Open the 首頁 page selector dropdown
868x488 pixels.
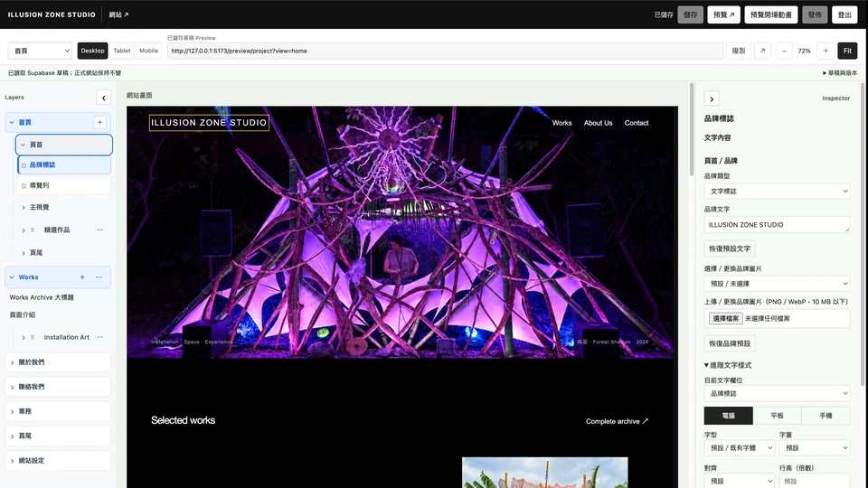(x=40, y=51)
